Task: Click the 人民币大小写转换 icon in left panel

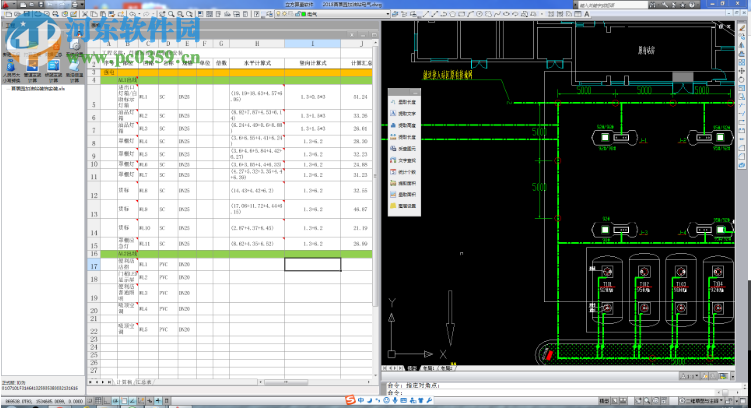Action: click(x=12, y=66)
